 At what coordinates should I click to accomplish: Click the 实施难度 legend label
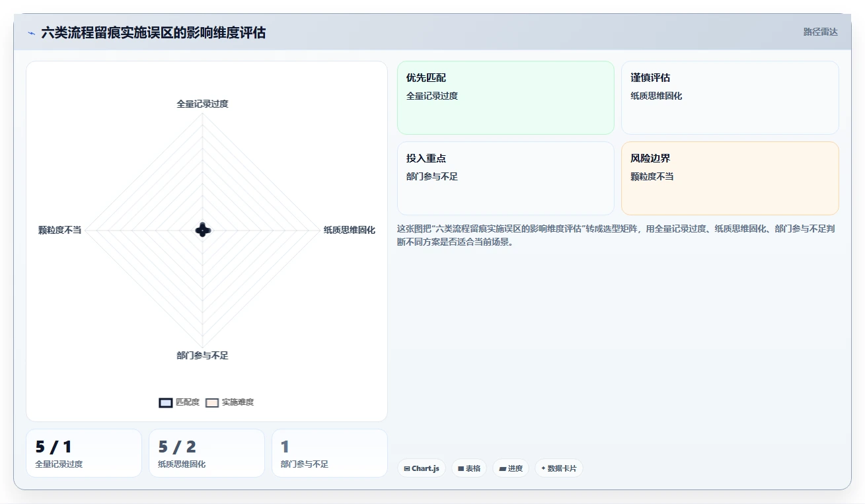tap(238, 402)
